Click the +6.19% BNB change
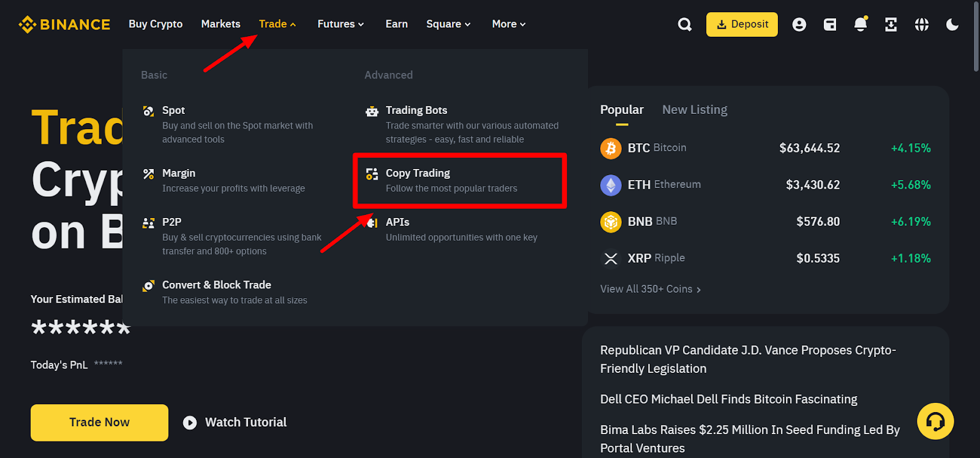Viewport: 980px width, 458px height. tap(911, 222)
